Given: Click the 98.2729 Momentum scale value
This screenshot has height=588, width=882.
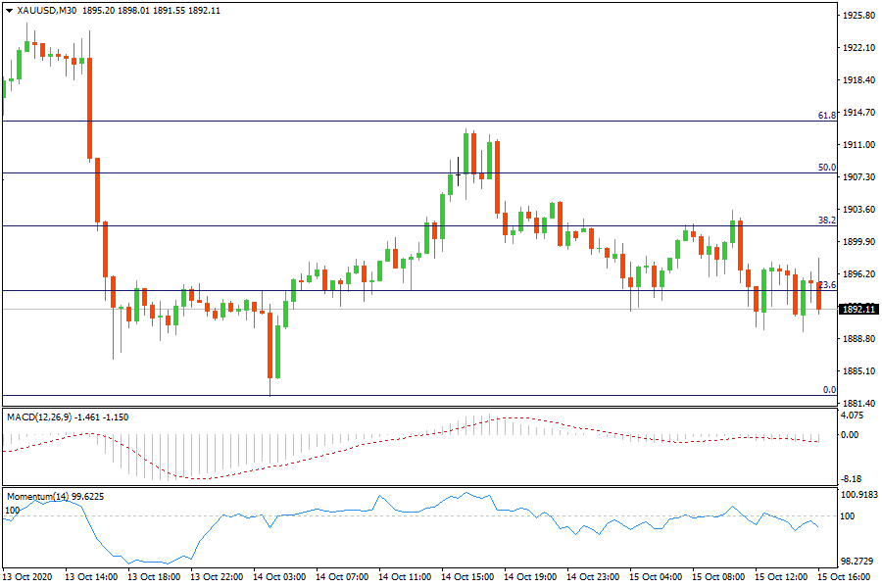Looking at the screenshot, I should click(x=858, y=562).
